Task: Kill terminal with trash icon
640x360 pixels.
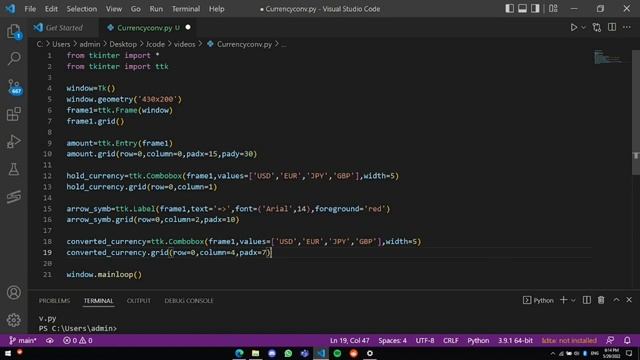Action: click(x=601, y=300)
